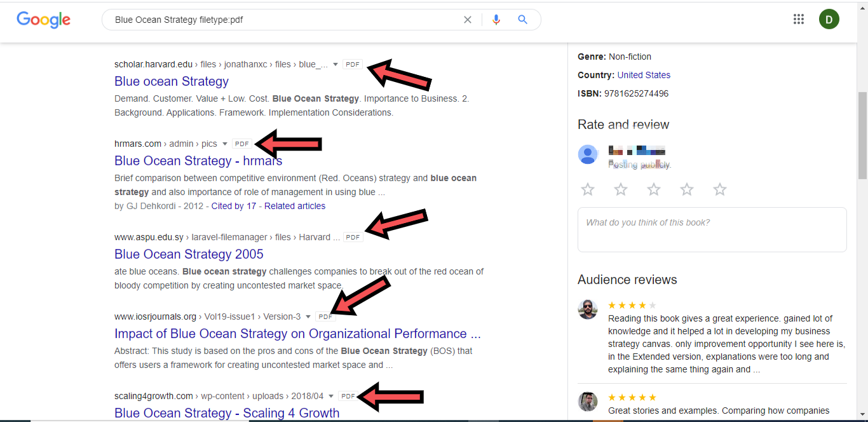
Task: Click the scholar.harvard.edu breadcrumb URL
Action: 221,64
